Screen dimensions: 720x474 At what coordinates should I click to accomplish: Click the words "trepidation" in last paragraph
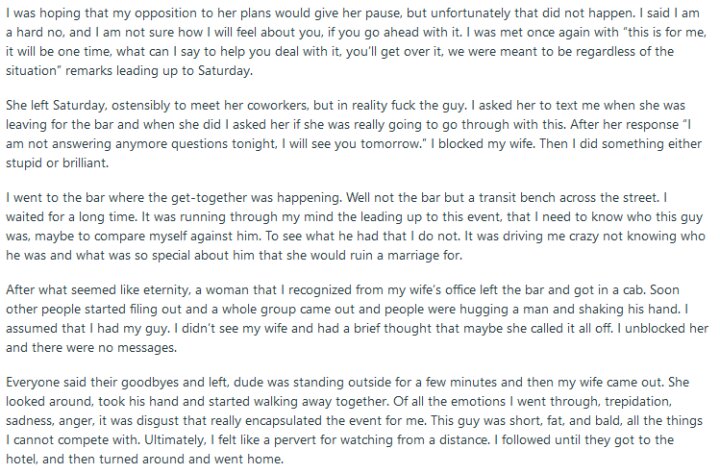pos(638,401)
